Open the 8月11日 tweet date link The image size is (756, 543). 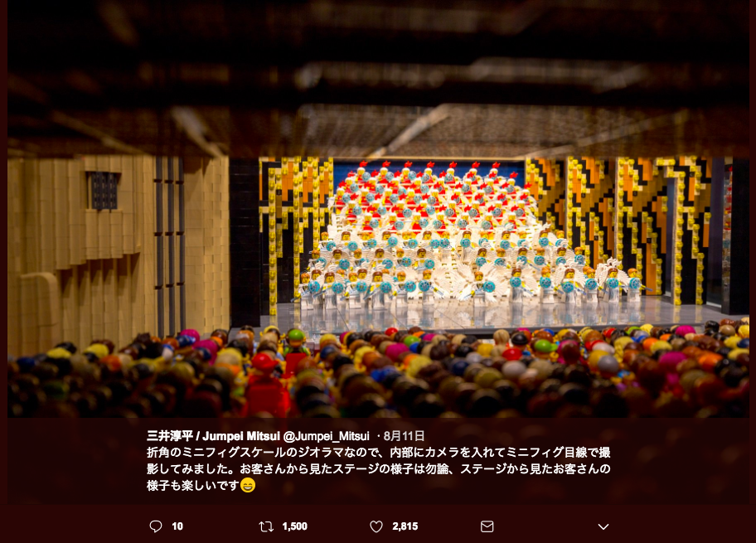tap(404, 436)
